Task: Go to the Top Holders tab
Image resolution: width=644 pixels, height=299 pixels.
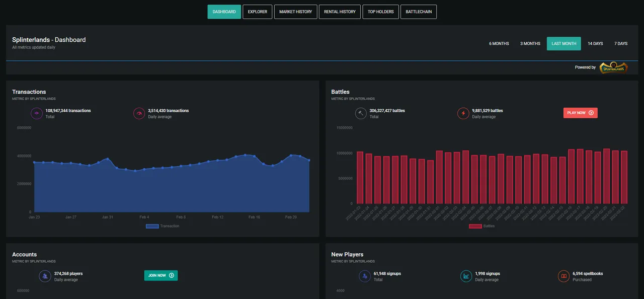Action: click(381, 12)
